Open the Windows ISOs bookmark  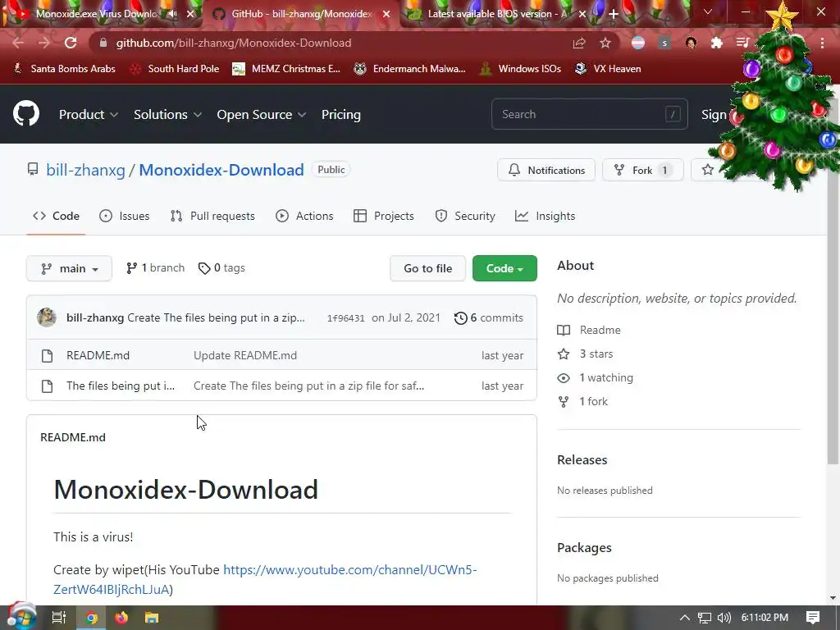[x=521, y=69]
